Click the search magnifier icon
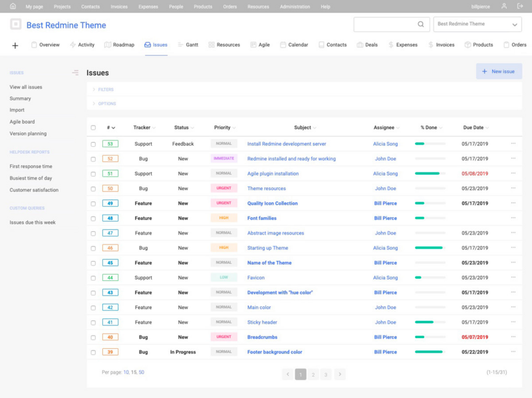 coord(420,25)
